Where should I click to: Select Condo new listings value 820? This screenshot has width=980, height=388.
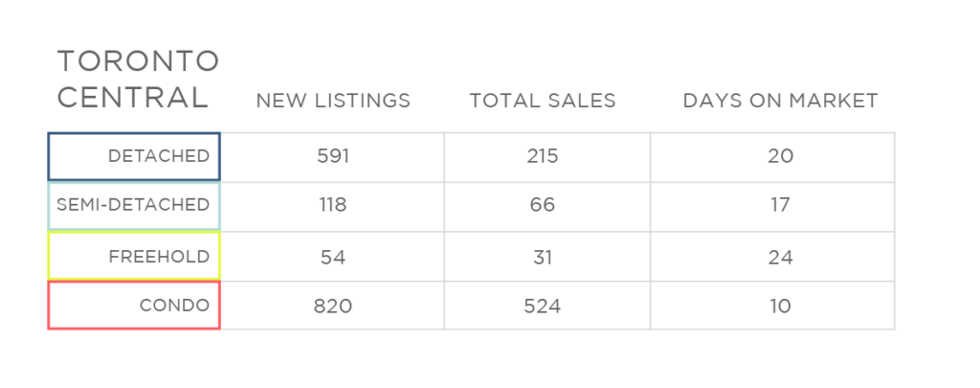click(332, 306)
